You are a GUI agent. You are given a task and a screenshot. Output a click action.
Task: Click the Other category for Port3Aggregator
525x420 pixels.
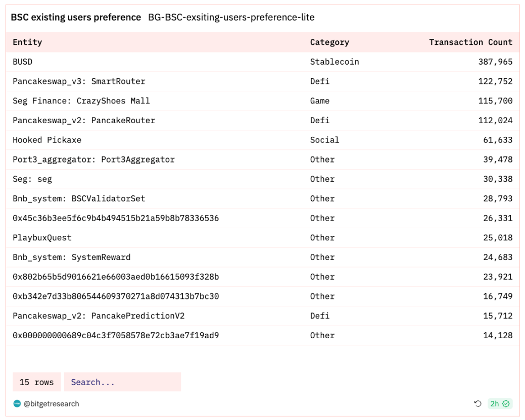coord(322,160)
